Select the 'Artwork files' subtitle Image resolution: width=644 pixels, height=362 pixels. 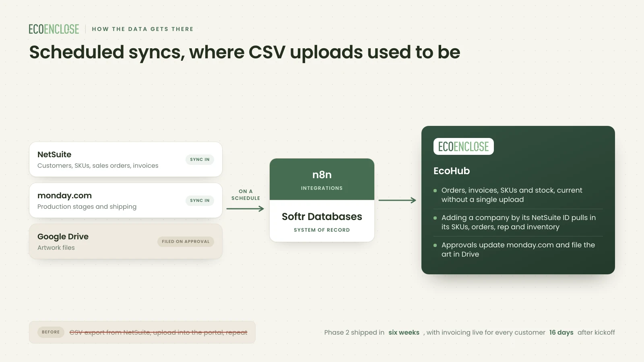[x=56, y=248]
